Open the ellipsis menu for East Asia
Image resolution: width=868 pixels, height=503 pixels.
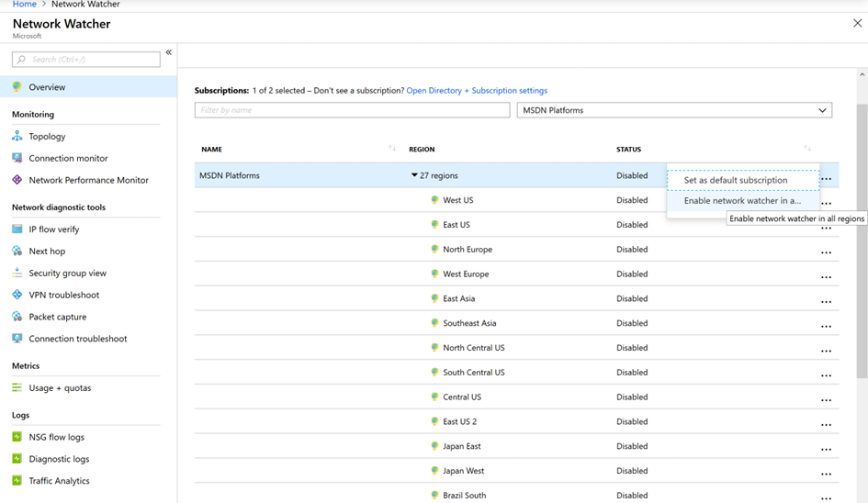[x=826, y=302]
